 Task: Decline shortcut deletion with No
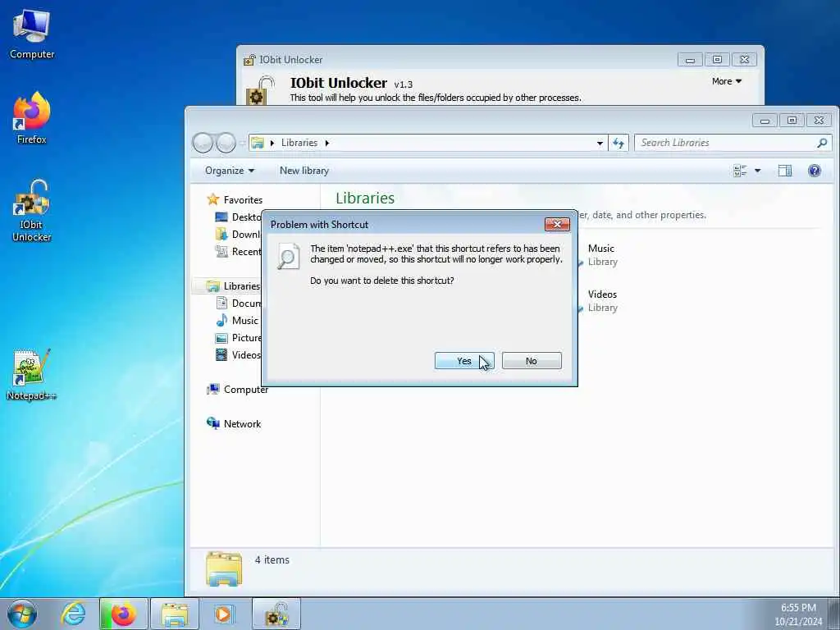(x=532, y=361)
